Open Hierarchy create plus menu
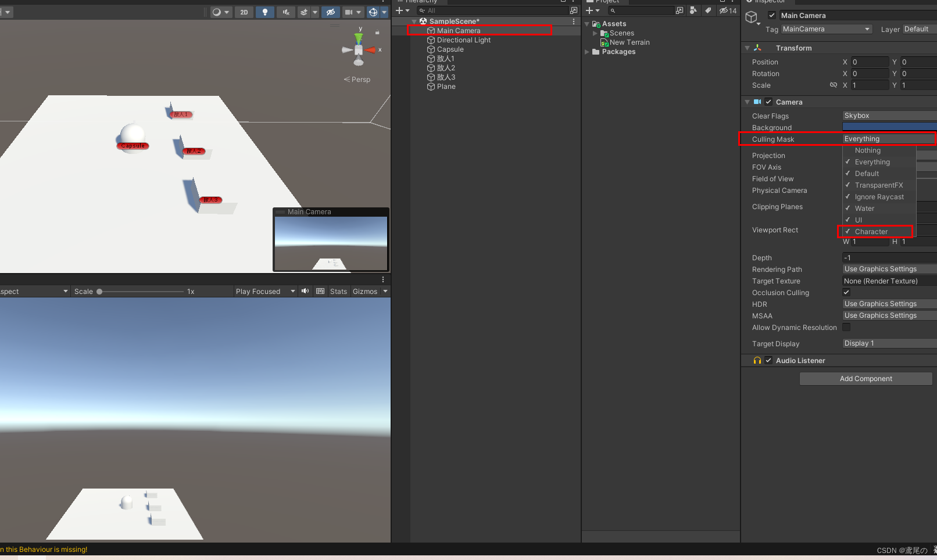Screen dimensions: 937x560 pos(403,10)
